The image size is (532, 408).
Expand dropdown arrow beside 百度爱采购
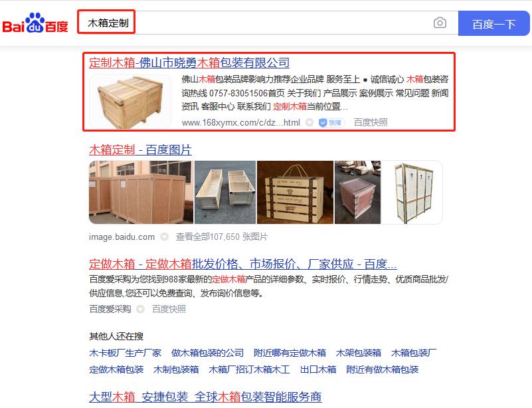140,309
